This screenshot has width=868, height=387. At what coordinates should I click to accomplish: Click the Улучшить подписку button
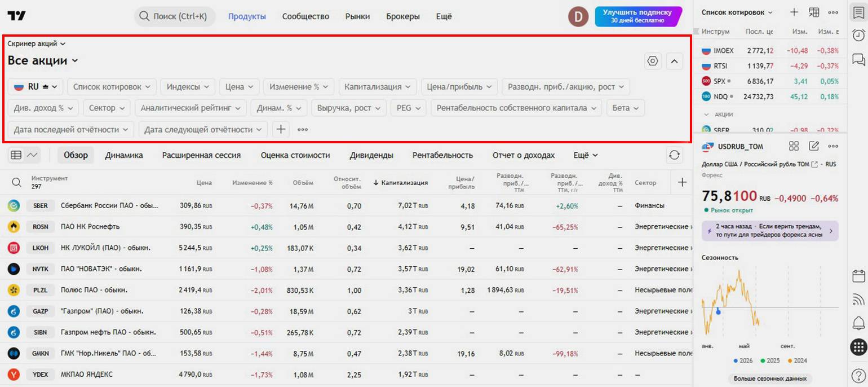pos(637,16)
